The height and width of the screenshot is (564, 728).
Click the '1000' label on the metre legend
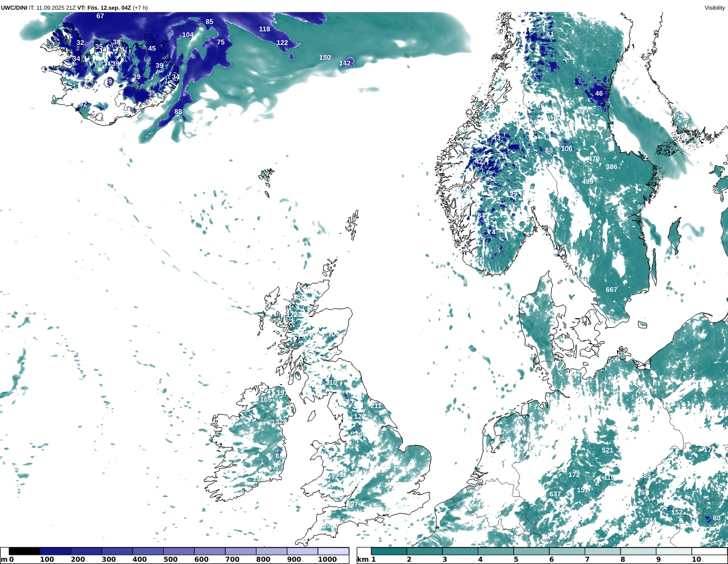[x=327, y=559]
